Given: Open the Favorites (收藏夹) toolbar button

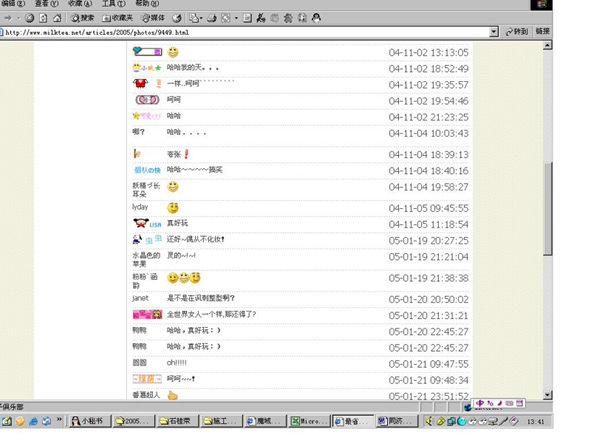Looking at the screenshot, I should point(117,18).
